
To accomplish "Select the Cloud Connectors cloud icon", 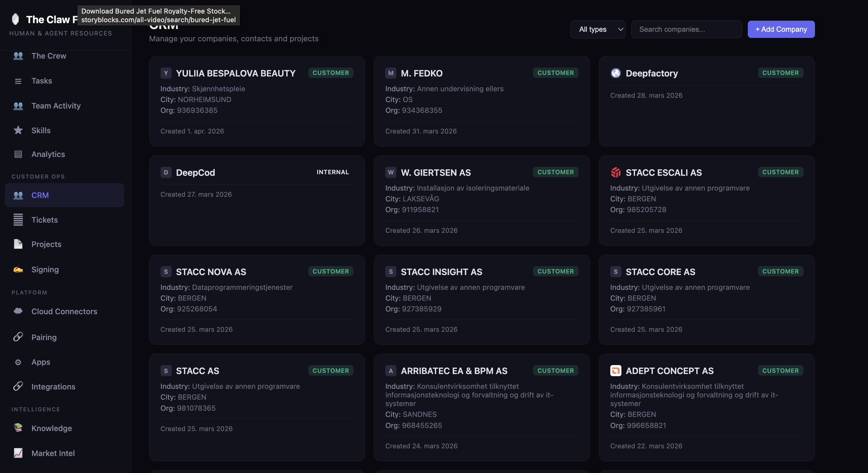I will [18, 311].
